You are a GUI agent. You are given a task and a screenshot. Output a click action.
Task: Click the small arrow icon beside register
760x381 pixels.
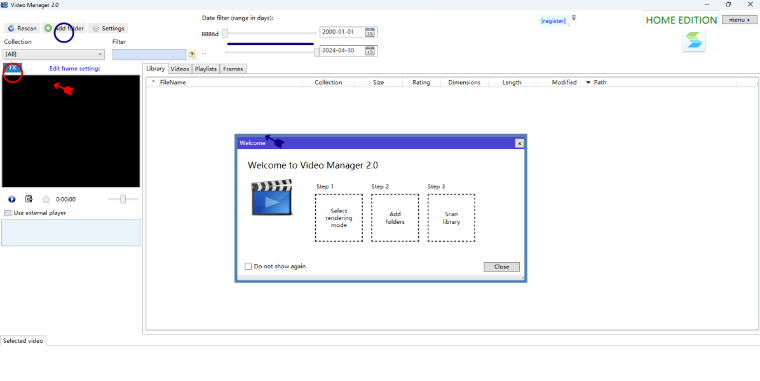pos(573,18)
